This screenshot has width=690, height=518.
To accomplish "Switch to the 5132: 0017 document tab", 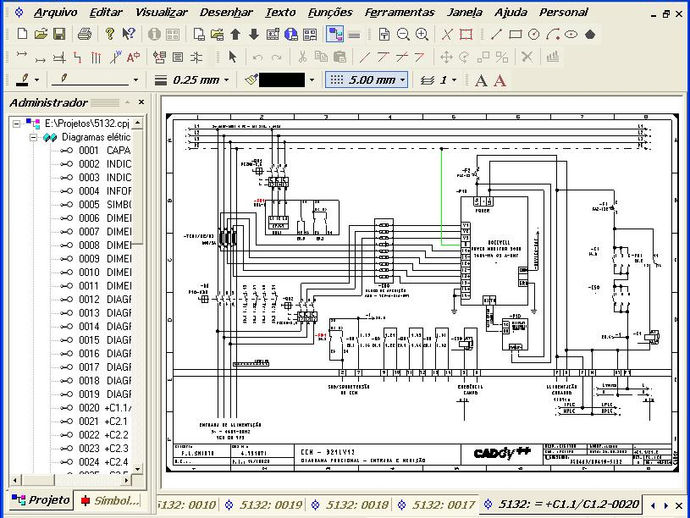I will click(437, 505).
